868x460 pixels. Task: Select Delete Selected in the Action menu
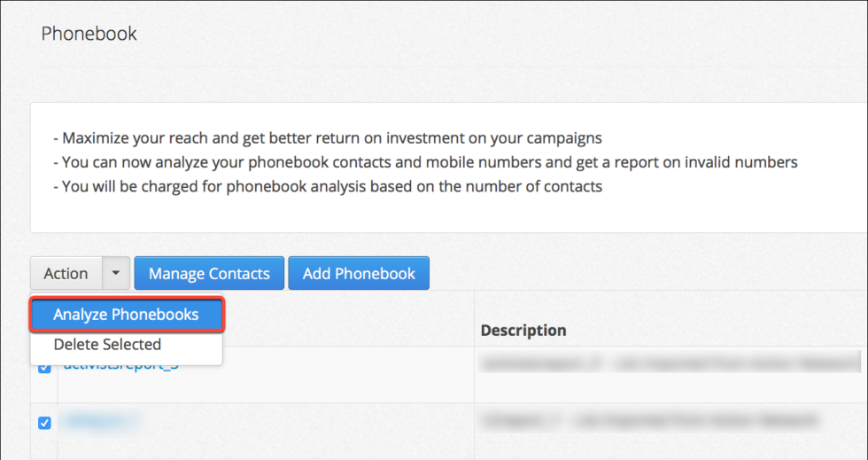(x=107, y=344)
